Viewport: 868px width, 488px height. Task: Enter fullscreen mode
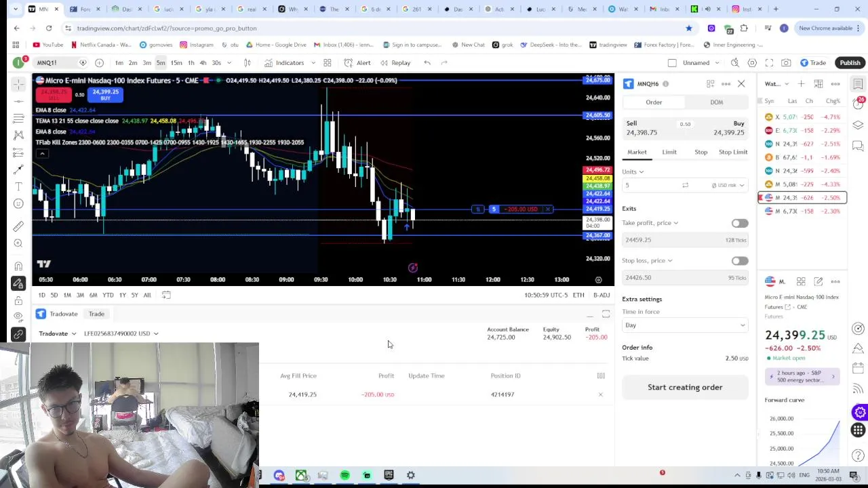(769, 63)
